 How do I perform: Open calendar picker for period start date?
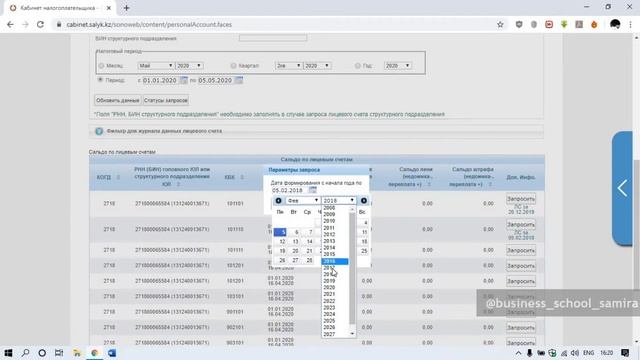click(x=184, y=80)
